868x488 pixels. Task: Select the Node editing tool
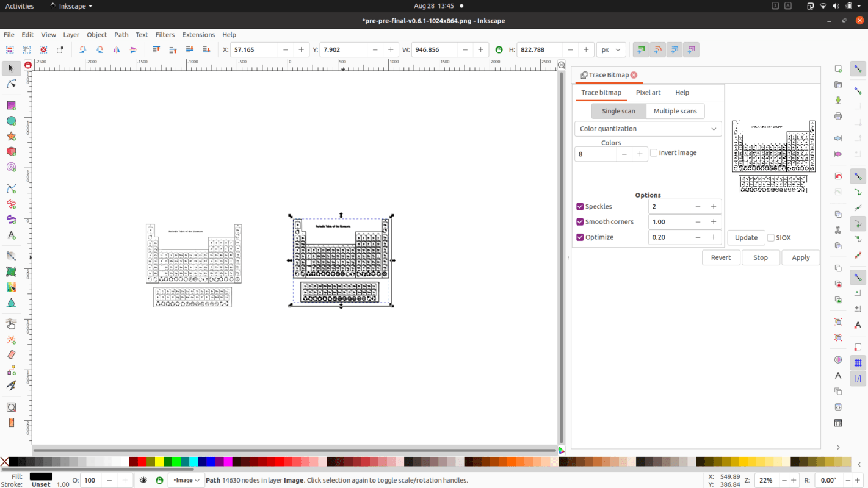10,84
